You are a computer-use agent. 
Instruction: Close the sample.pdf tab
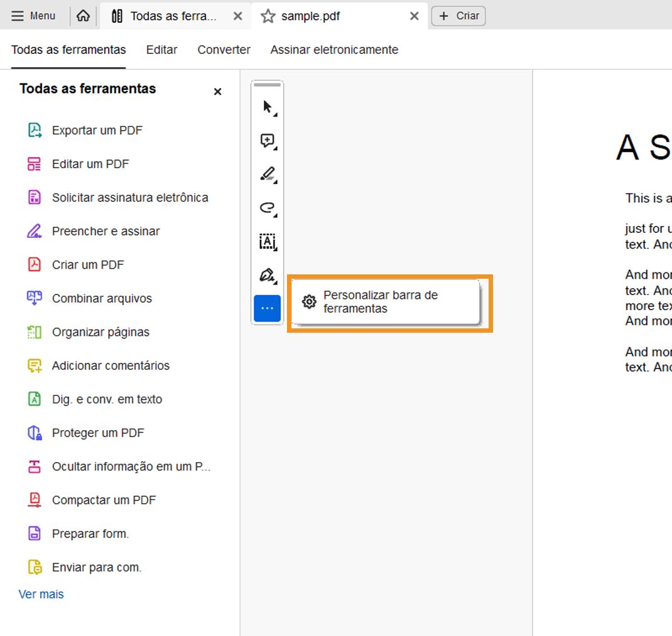pos(415,16)
